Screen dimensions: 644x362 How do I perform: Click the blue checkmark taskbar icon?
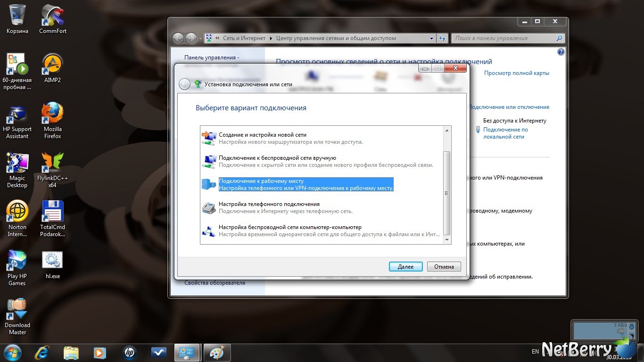(158, 352)
